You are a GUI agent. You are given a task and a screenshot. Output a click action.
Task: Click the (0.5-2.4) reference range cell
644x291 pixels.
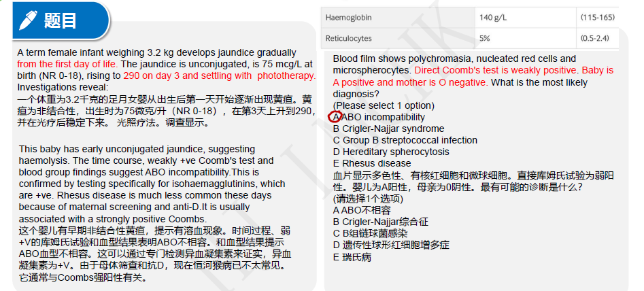tap(594, 39)
